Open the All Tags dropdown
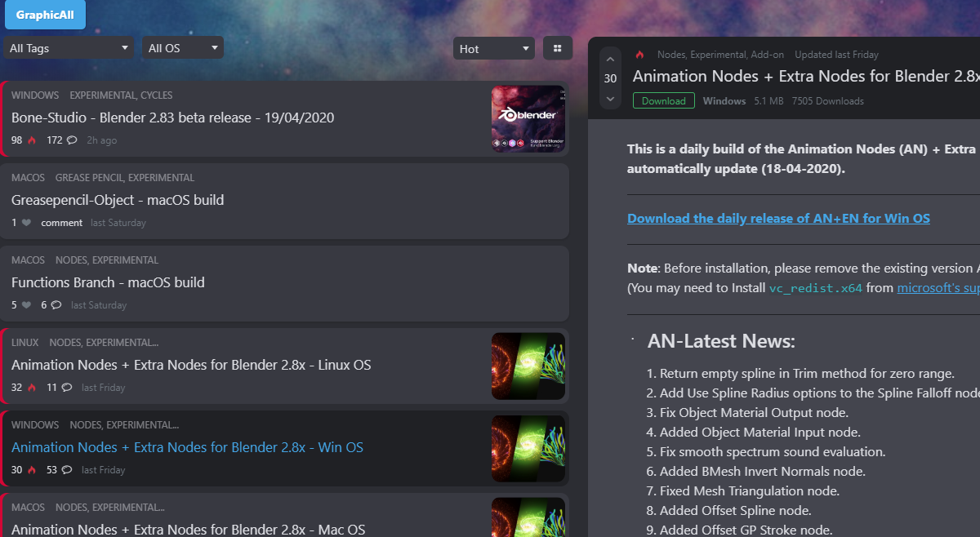 (69, 48)
